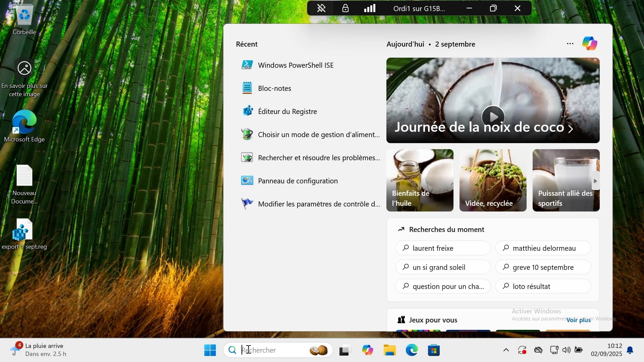This screenshot has width=644, height=362.
Task: Open Windows PowerShell ISE from recent list
Action: pyautogui.click(x=295, y=65)
